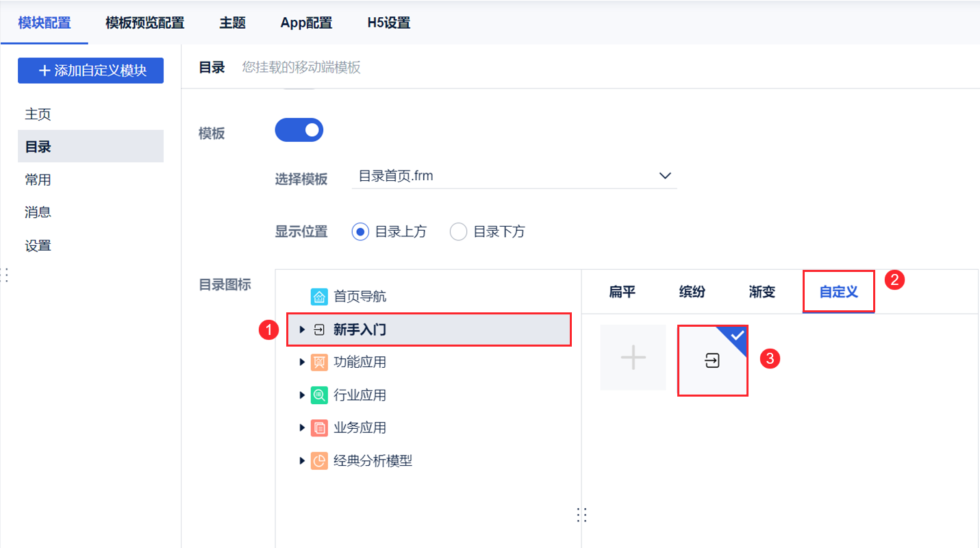Switch to the 渐变 icon style tab
Image resolution: width=980 pixels, height=548 pixels.
(761, 291)
